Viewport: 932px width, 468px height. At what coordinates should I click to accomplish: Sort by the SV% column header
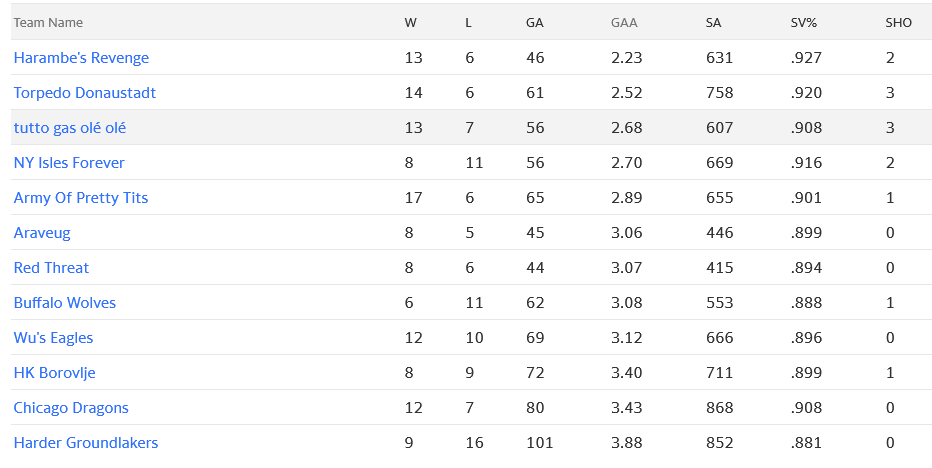click(804, 22)
